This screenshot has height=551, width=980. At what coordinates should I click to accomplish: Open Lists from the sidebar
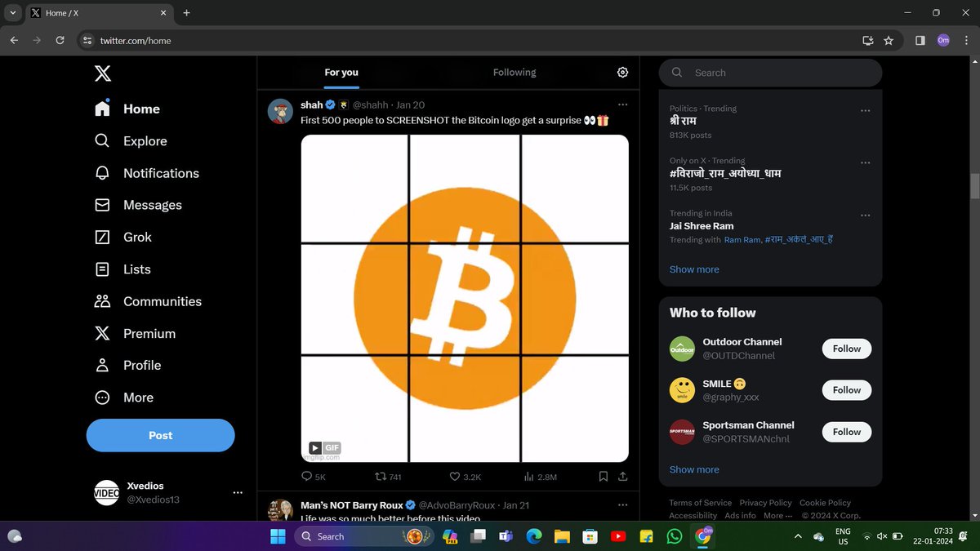point(122,269)
